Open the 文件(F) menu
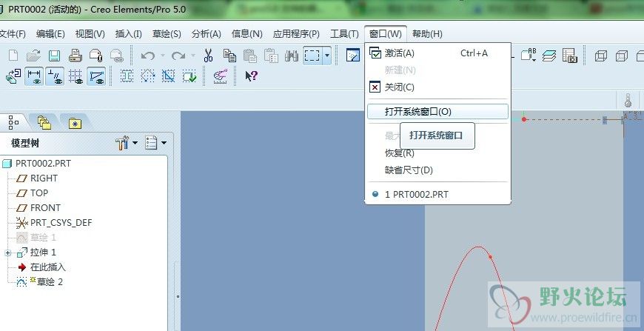This screenshot has width=644, height=331. click(13, 34)
